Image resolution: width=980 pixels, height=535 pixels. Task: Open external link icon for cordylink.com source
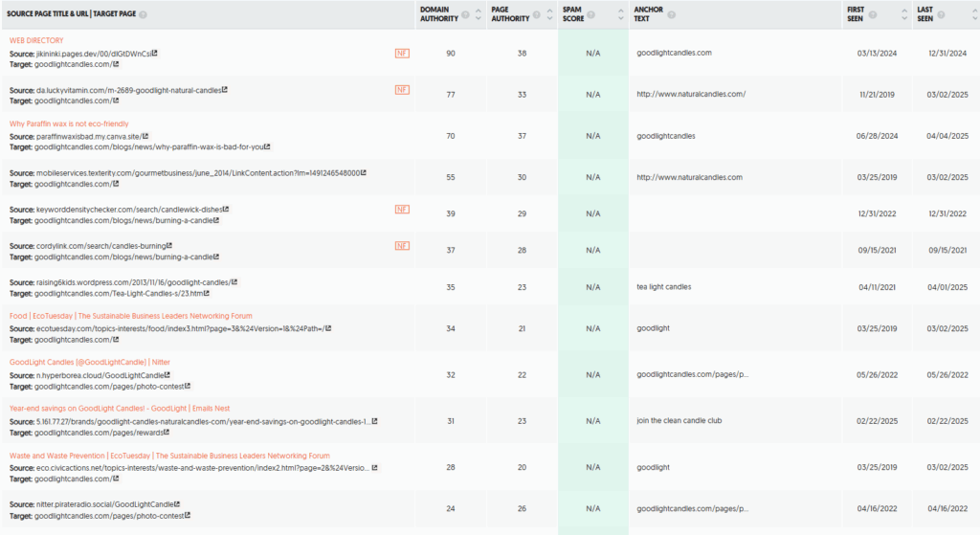(x=168, y=246)
